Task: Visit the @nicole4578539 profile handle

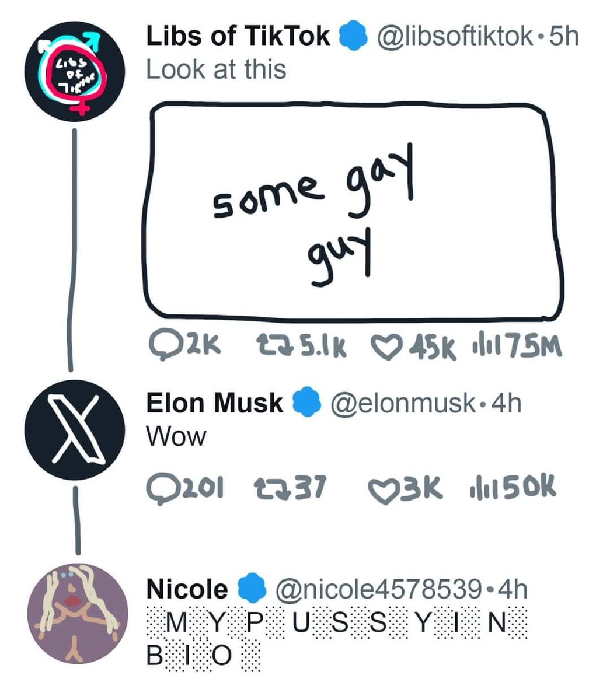Action: (x=381, y=589)
